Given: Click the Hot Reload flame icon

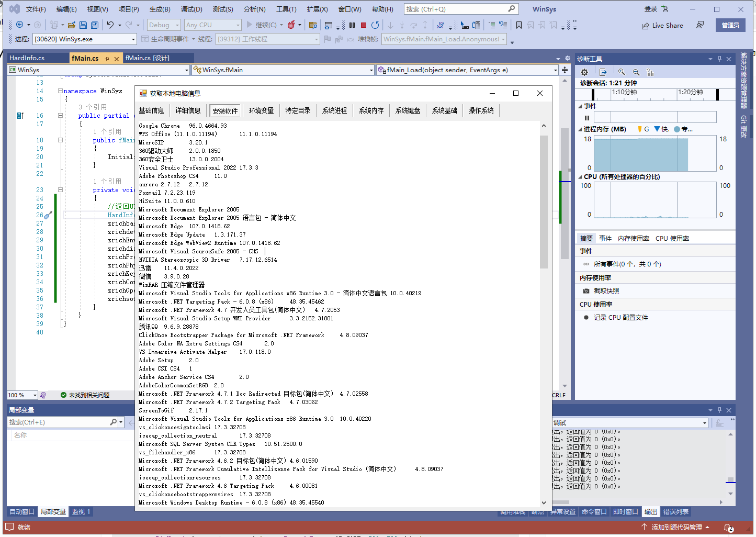Looking at the screenshot, I should coord(291,25).
